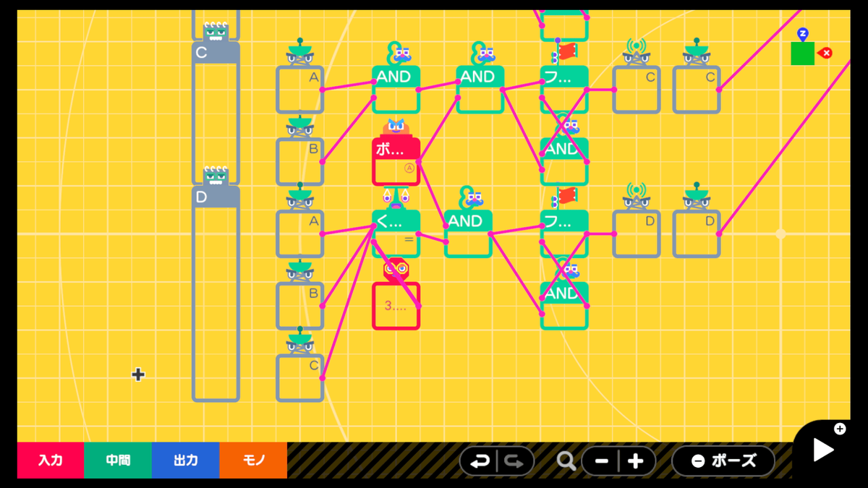Select the AND Nodon below the upper flag Nodon
Viewport: 868px width, 488px height.
click(564, 161)
